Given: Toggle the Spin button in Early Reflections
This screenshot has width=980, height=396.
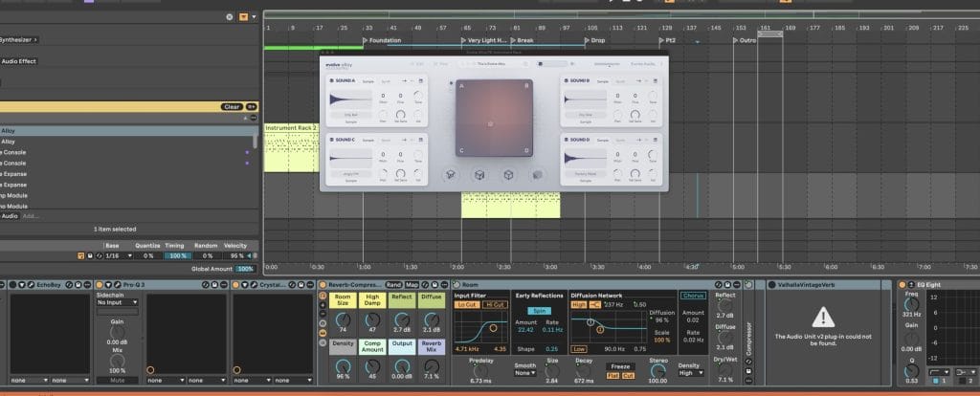Looking at the screenshot, I should [x=539, y=311].
